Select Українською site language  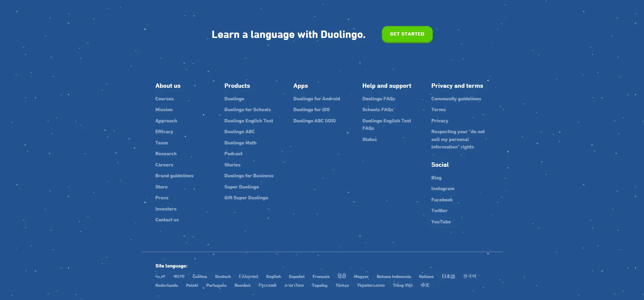point(371,285)
